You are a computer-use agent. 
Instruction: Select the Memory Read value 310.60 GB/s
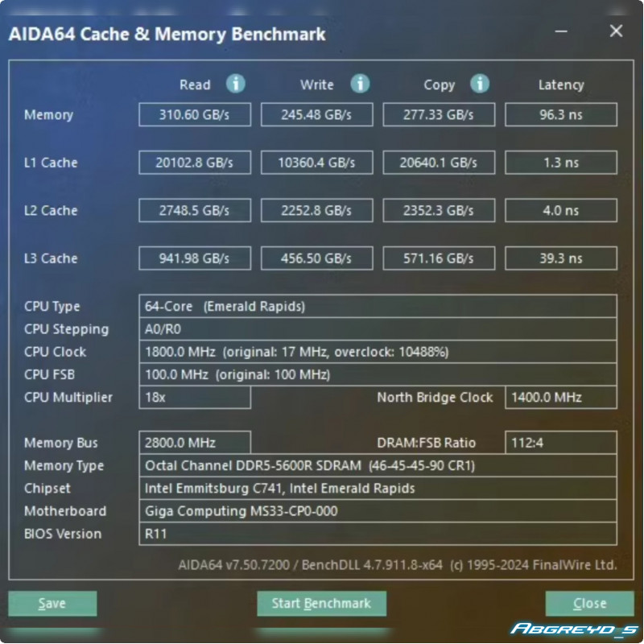tap(195, 114)
